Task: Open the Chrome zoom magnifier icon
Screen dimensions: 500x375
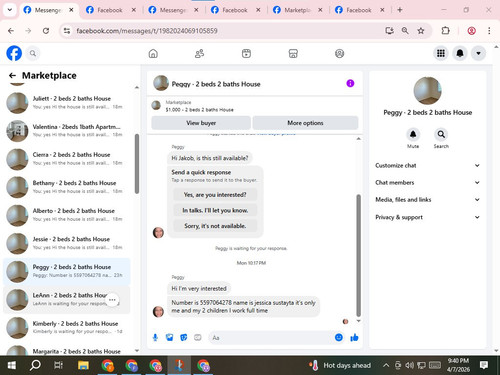Action: tap(405, 31)
